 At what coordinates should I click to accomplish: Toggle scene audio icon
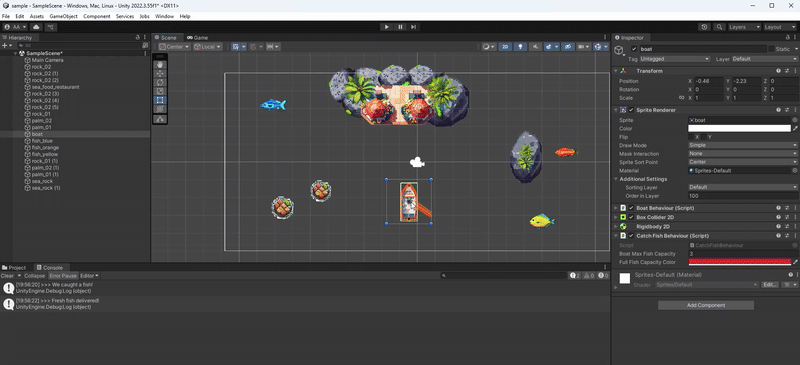(535, 46)
